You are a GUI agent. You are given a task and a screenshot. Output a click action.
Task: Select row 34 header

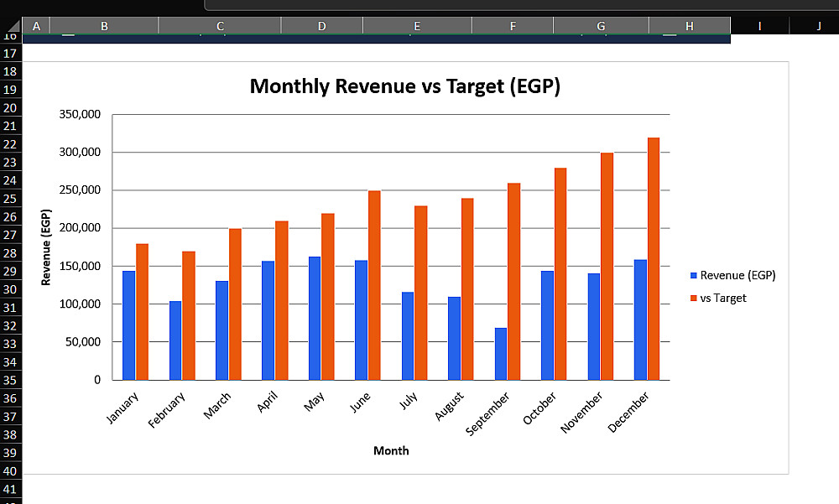(10, 362)
